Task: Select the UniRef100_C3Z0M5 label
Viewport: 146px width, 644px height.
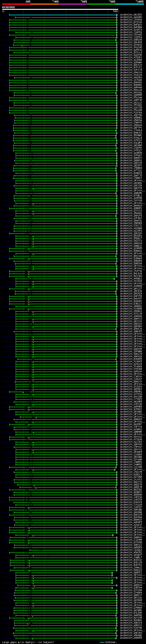Action: click(131, 540)
